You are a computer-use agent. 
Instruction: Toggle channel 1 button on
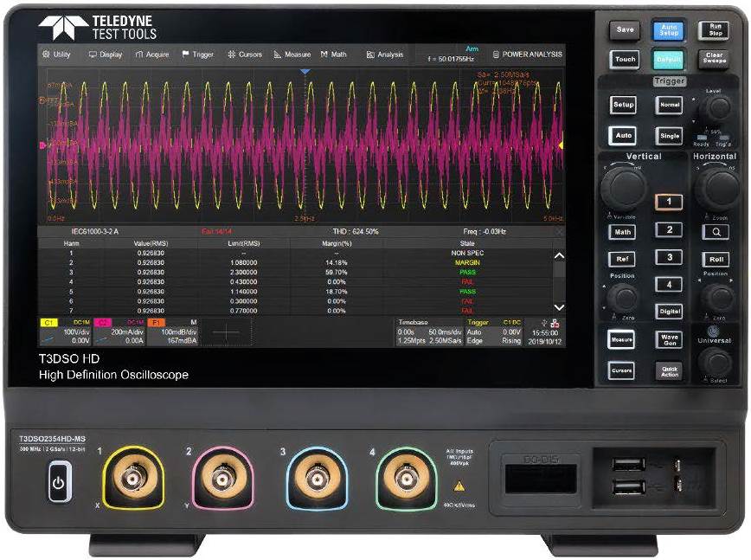click(668, 202)
